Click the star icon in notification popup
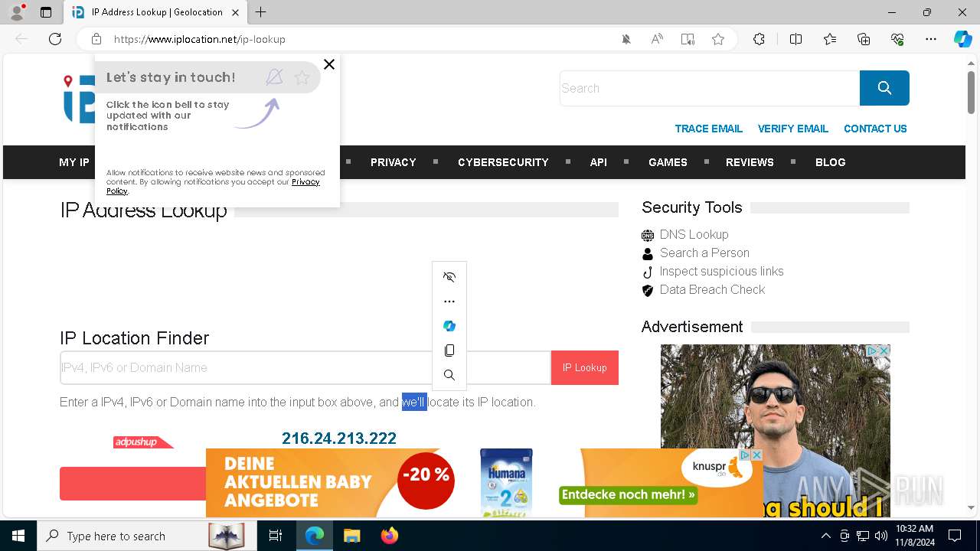 point(302,77)
